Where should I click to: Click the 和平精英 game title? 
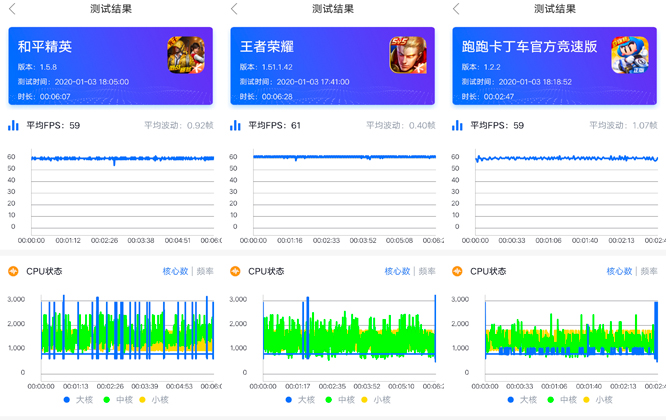pos(45,47)
